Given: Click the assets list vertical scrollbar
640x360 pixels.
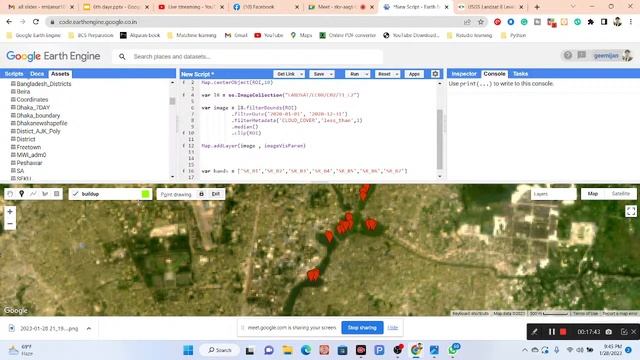Looking at the screenshot, I should (172, 101).
